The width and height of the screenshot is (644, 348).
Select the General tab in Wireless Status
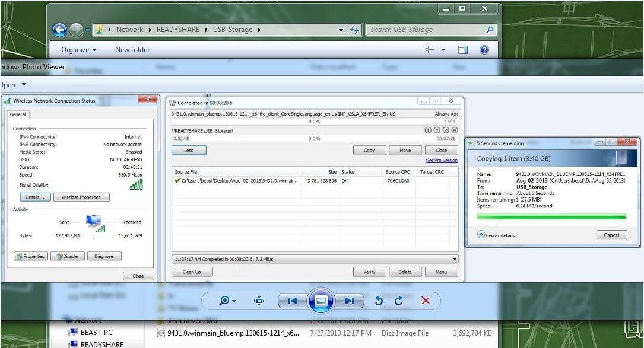(18, 114)
